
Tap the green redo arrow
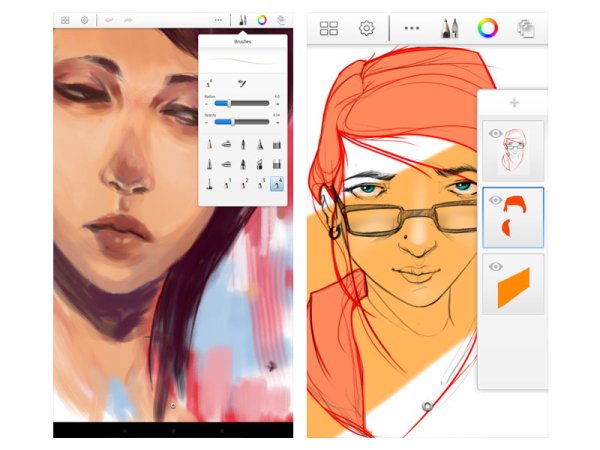pyautogui.click(x=129, y=19)
